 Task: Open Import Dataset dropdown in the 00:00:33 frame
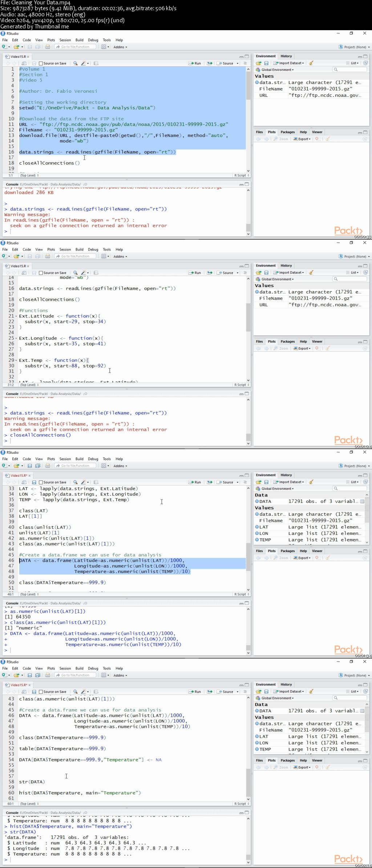click(289, 63)
